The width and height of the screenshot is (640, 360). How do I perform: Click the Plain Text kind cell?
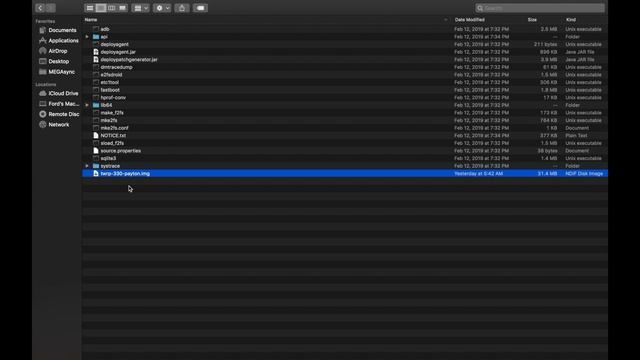click(576, 136)
